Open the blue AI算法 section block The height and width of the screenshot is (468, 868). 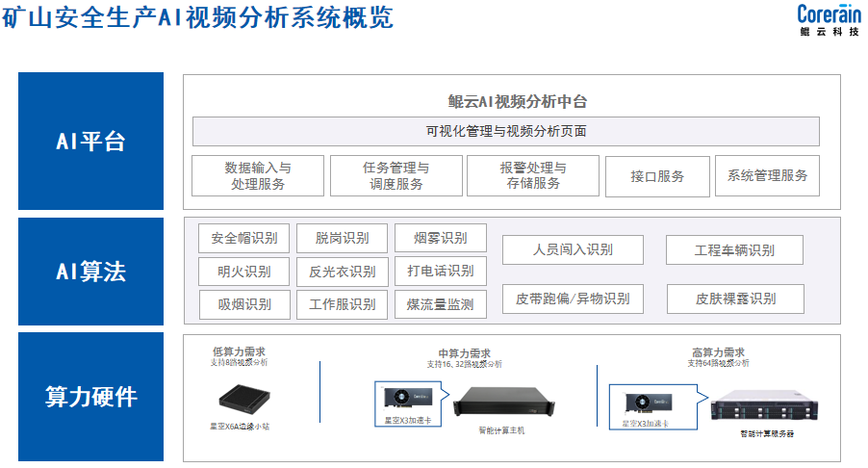coord(90,272)
